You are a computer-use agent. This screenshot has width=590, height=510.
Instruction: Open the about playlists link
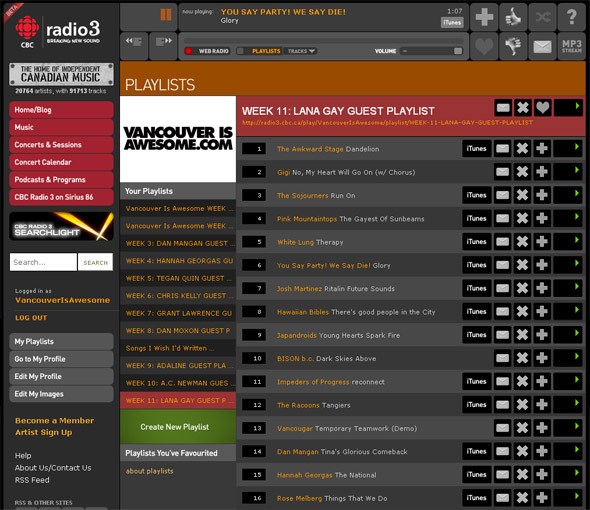click(149, 471)
